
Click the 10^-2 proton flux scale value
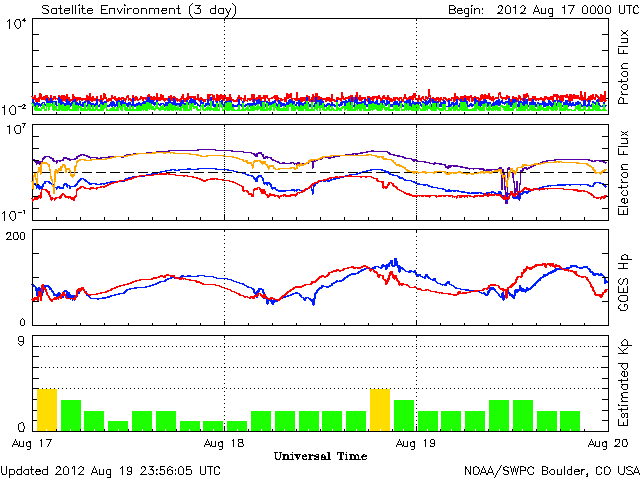coord(14,109)
